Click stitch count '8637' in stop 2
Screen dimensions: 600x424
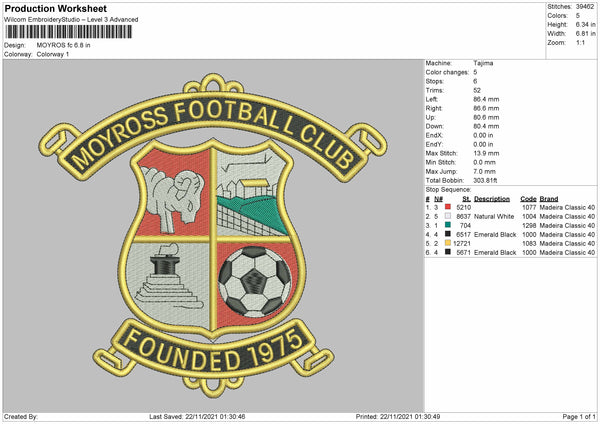463,217
